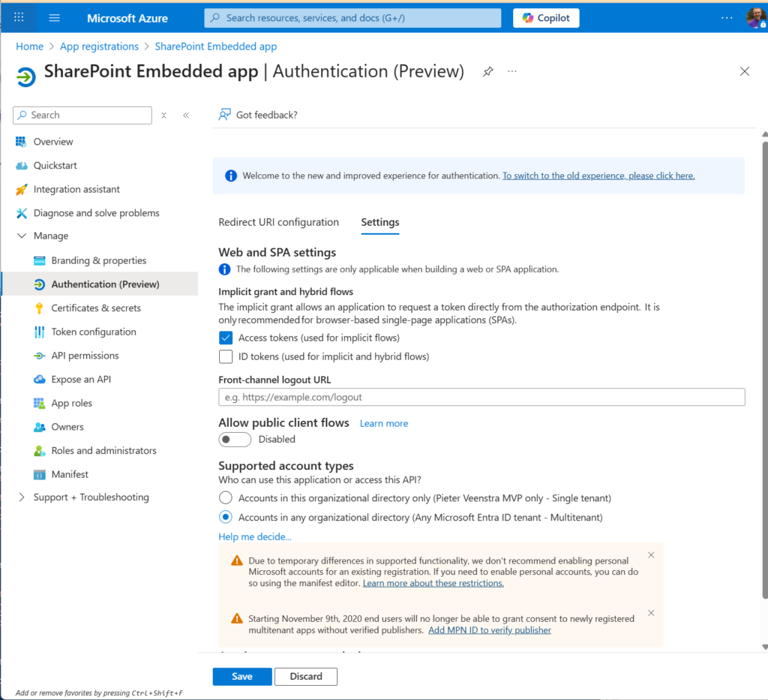Click the Home breadcrumb
Viewport: 768px width, 700px height.
29,47
